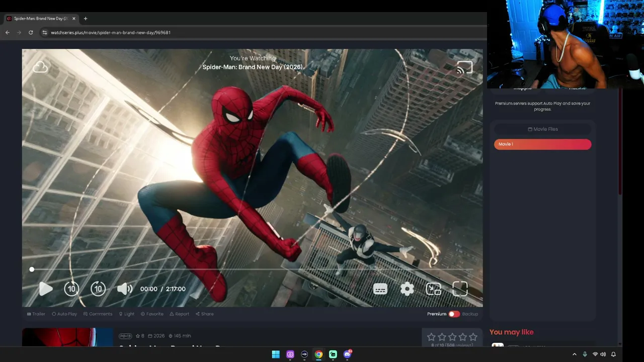Click the PG-13 rating badge
644x362 pixels.
coord(125,336)
